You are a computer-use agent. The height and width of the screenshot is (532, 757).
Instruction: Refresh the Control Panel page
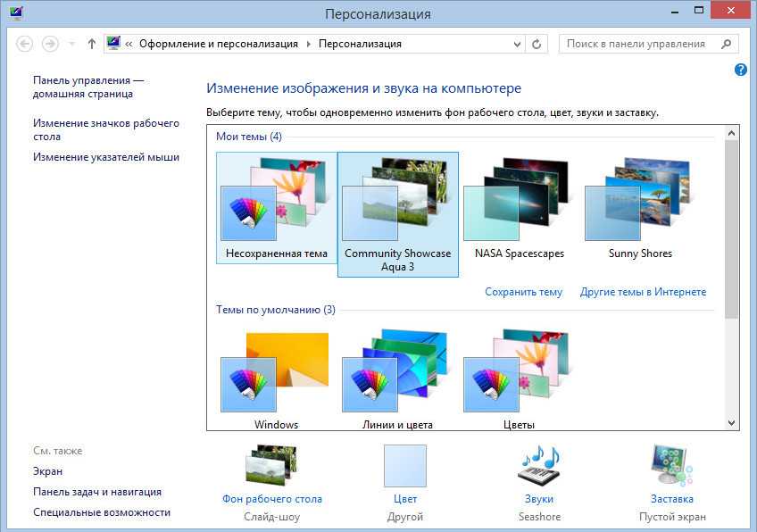(x=537, y=44)
